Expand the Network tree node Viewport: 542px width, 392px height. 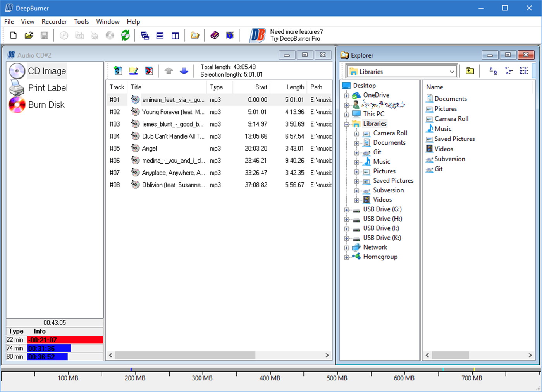point(347,248)
